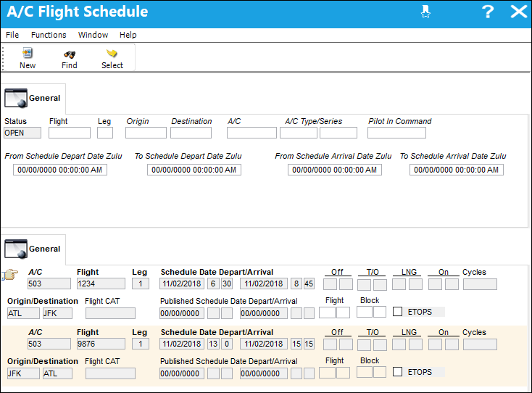The height and width of the screenshot is (393, 532).
Task: Click the Destination search input field
Action: 191,133
